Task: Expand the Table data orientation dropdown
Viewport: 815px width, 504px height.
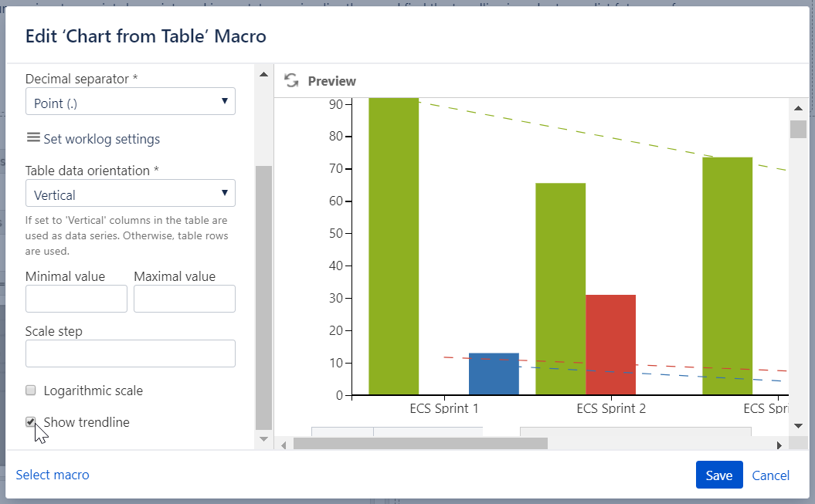Action: pyautogui.click(x=130, y=194)
